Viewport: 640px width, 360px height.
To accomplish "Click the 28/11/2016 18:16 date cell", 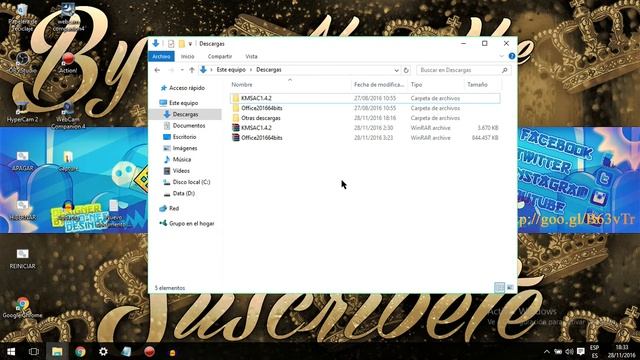I will click(x=375, y=118).
